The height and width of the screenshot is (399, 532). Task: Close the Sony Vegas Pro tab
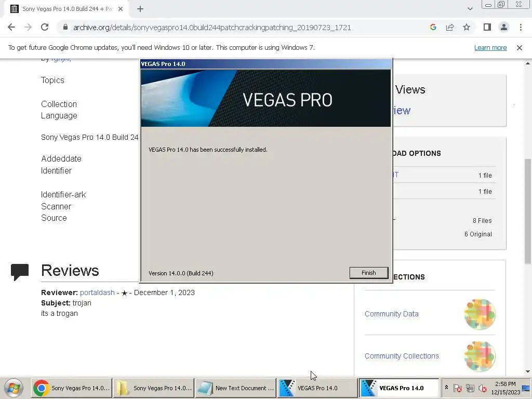[x=121, y=9]
